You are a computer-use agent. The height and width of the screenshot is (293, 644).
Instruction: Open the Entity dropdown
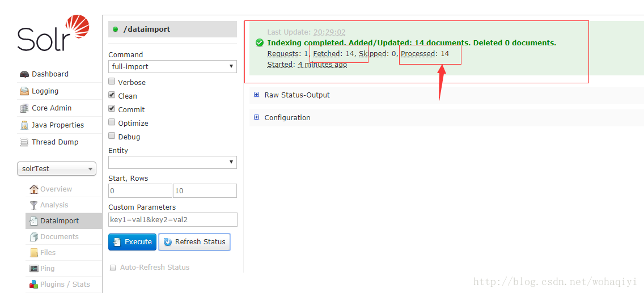(x=172, y=162)
